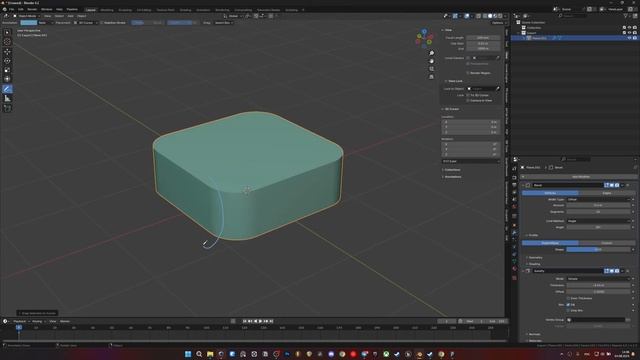
Task: Enable Even Thickness in Solidify modifier
Action: click(x=568, y=298)
